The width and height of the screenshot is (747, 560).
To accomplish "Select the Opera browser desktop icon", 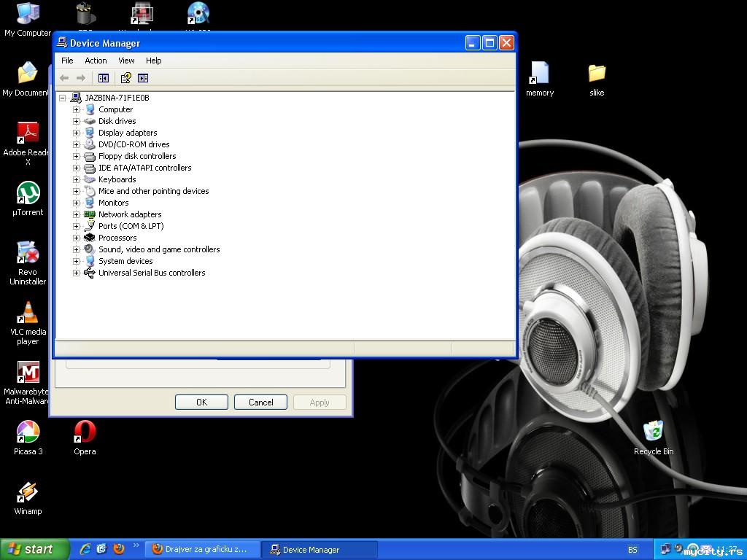I will click(x=85, y=432).
